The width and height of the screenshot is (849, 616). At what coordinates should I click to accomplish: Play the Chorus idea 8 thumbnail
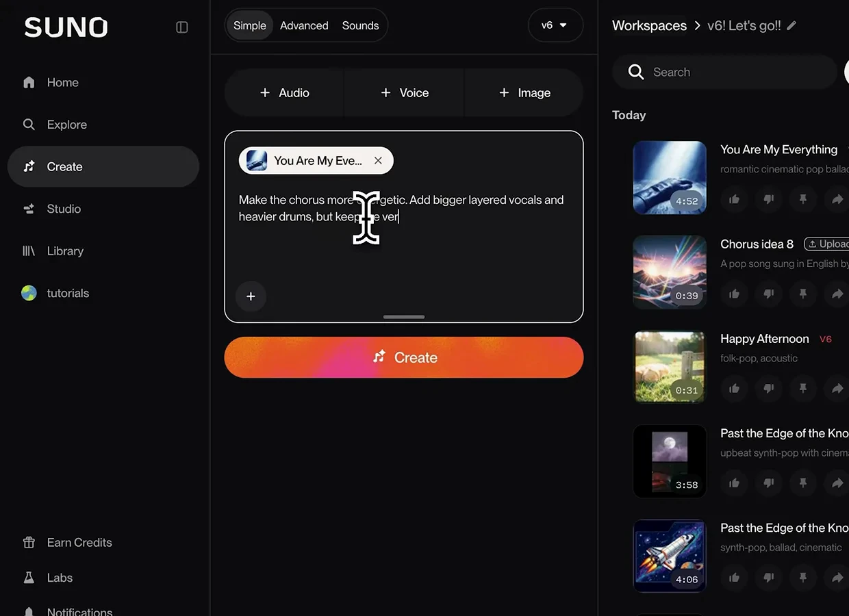coord(670,272)
